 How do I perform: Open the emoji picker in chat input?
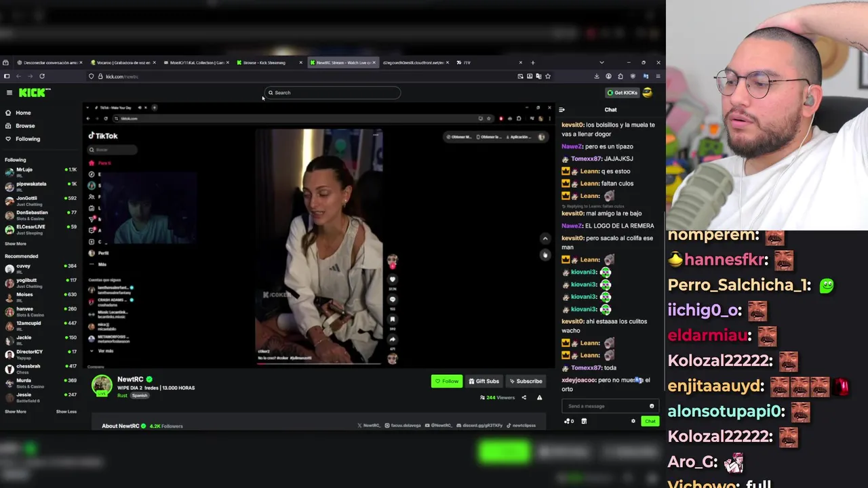(x=652, y=406)
